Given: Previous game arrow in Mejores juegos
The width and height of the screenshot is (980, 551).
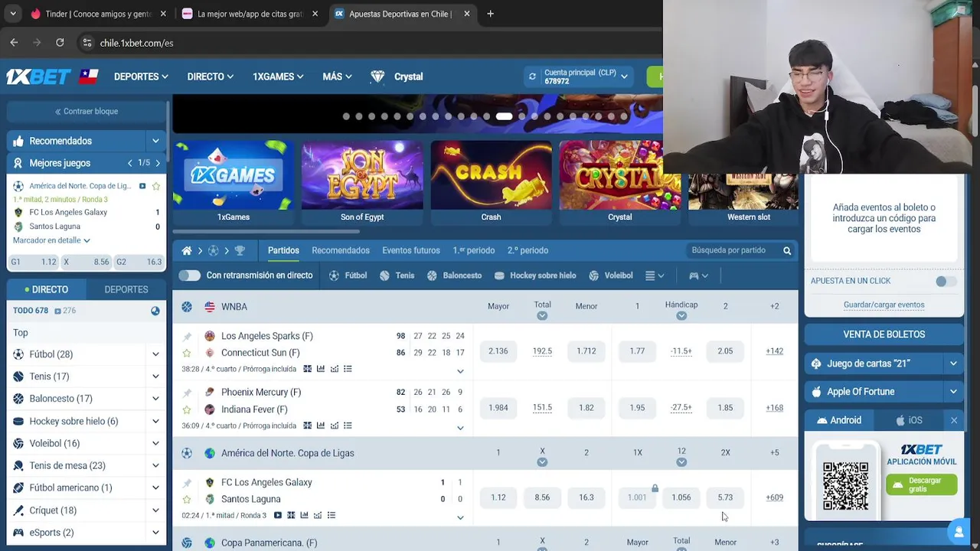Looking at the screenshot, I should [x=130, y=163].
